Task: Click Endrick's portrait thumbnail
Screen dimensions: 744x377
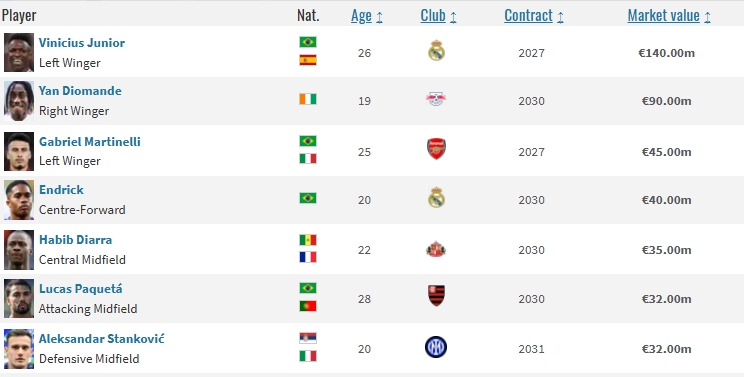Action: tap(19, 200)
